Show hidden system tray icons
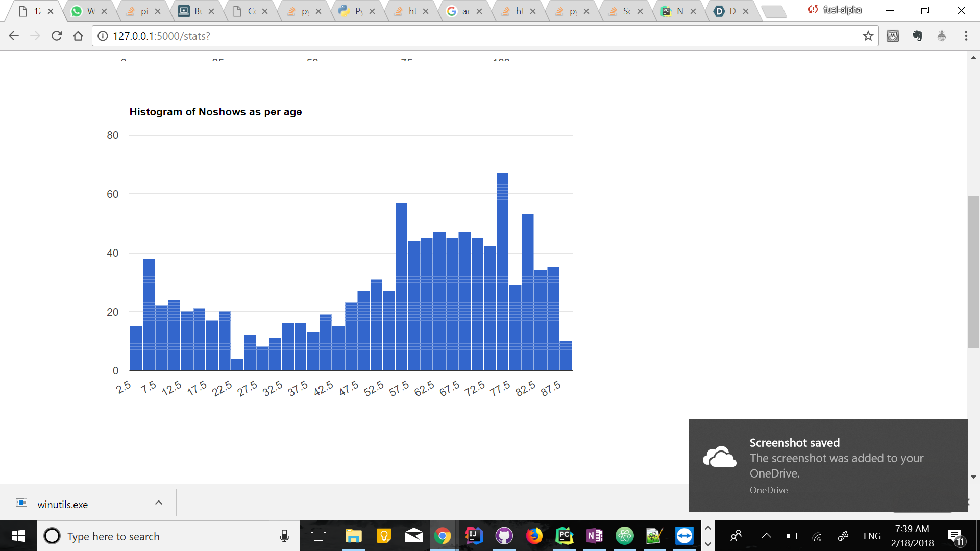980x551 pixels. pos(766,536)
